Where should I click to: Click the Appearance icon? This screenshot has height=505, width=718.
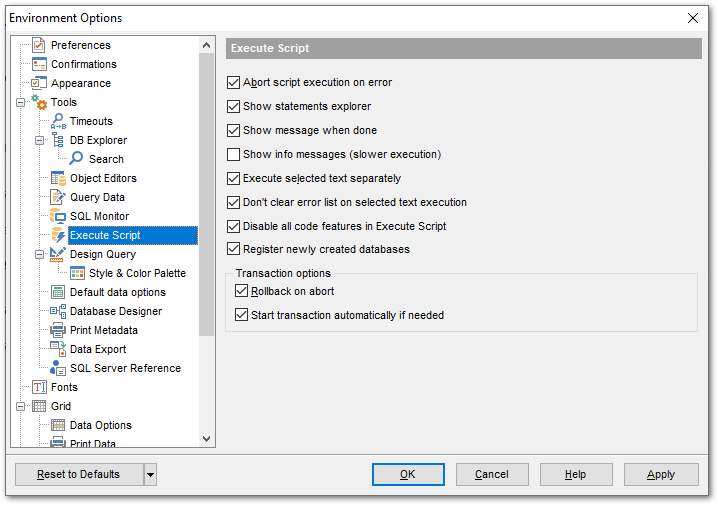39,83
